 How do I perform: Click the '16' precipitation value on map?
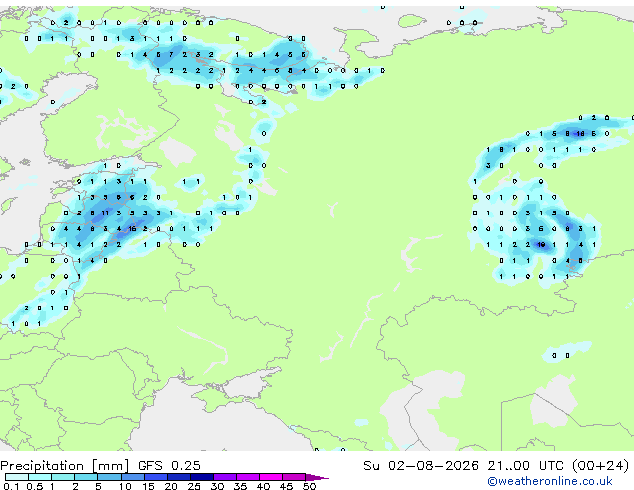tap(132, 228)
